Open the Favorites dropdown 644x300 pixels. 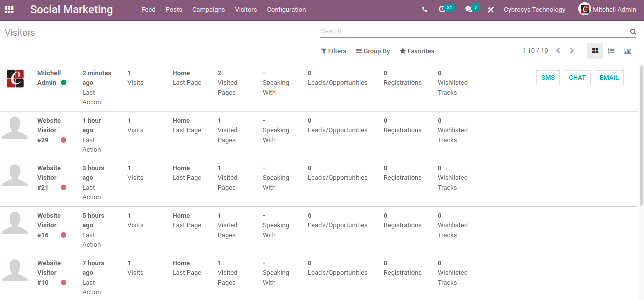pos(417,51)
